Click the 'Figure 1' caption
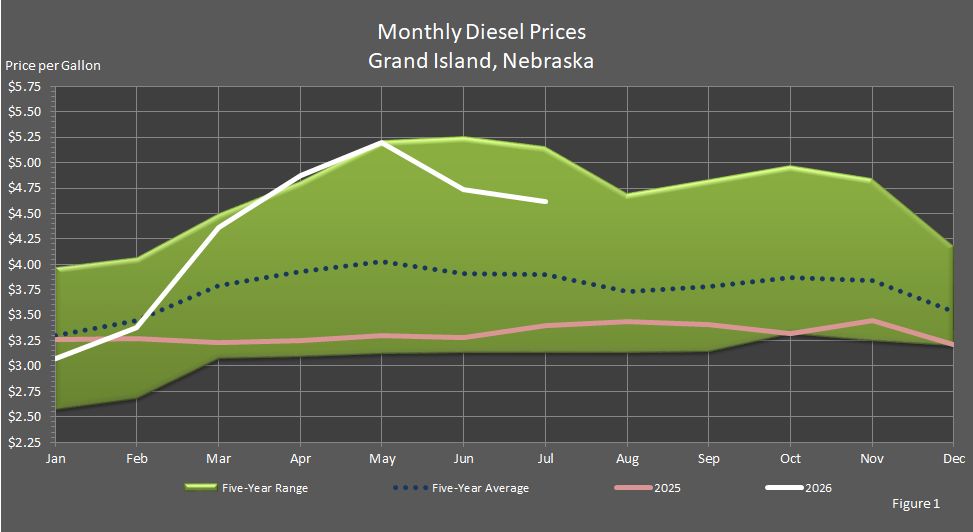Screen dimensions: 973x532 coord(916,503)
